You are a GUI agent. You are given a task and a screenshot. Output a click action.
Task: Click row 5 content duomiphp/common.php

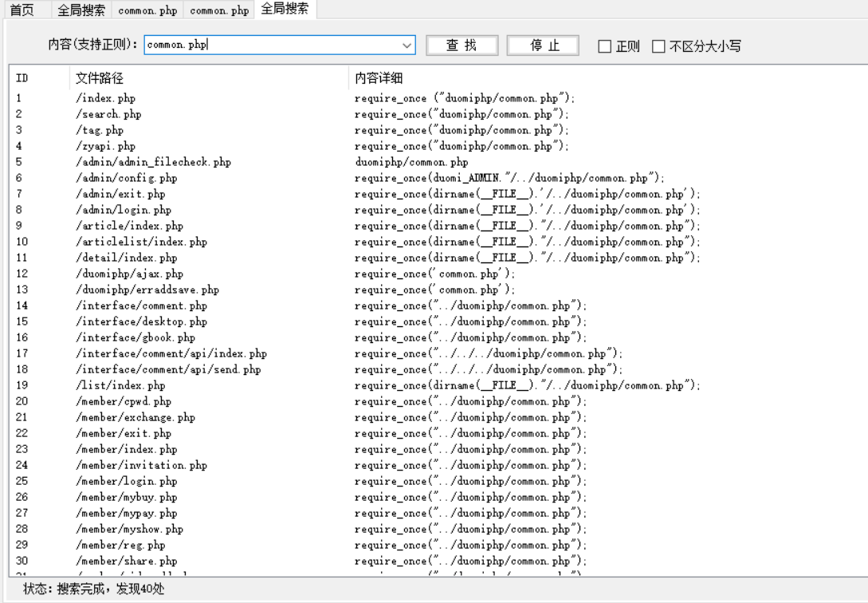412,162
